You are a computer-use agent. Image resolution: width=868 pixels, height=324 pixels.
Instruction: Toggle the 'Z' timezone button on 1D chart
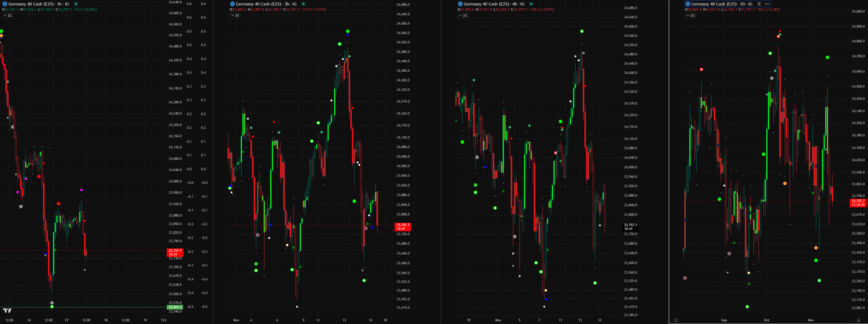(676, 320)
